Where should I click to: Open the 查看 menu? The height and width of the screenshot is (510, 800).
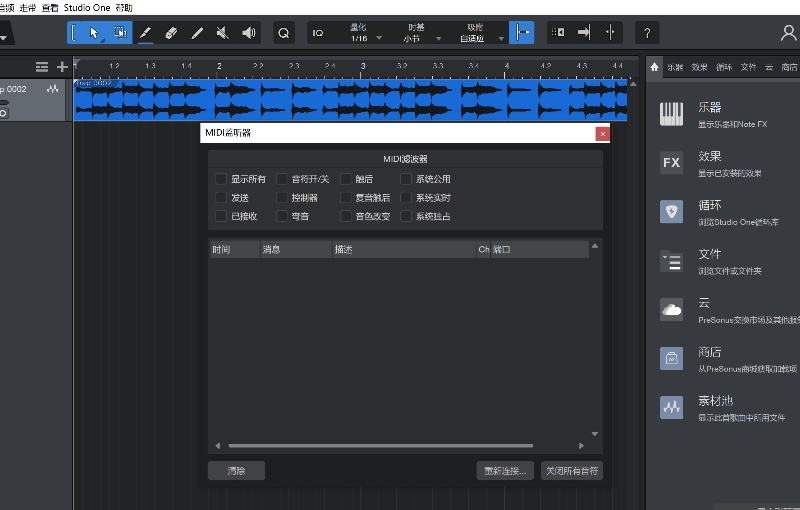50,8
